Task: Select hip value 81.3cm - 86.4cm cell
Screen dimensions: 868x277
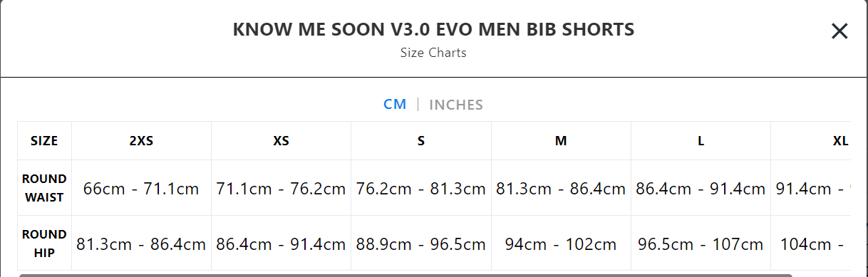Action: click(141, 244)
